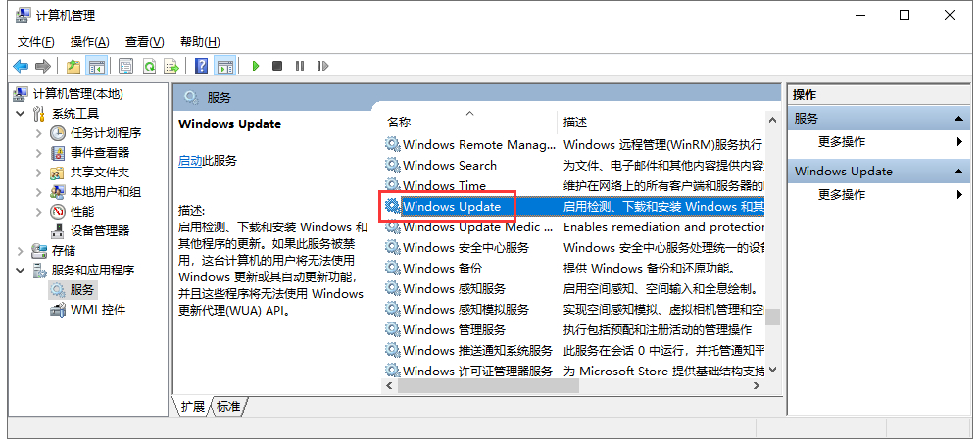Select the Windows Update Medic service
This screenshot has height=446, width=980.
pos(573,227)
